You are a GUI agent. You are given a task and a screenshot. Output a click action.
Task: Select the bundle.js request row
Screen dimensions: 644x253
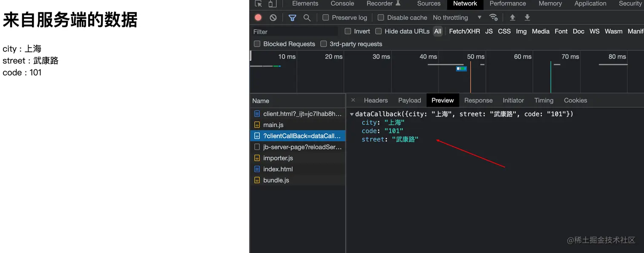pyautogui.click(x=297, y=180)
